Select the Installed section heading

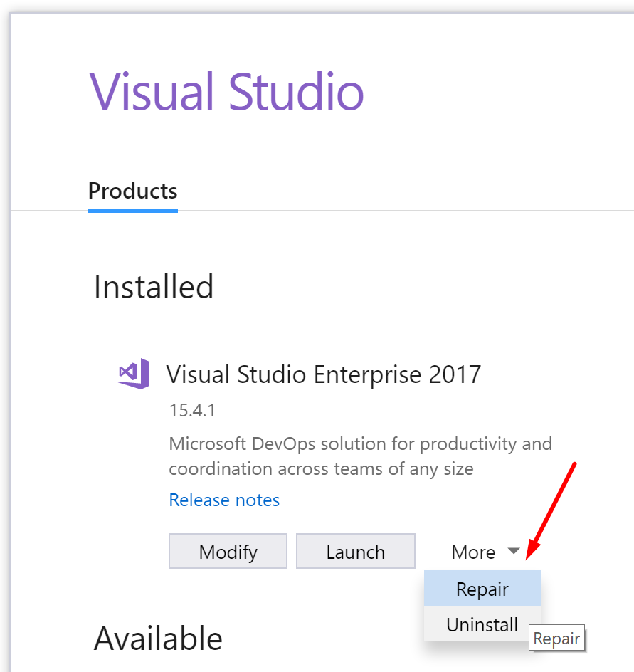click(x=154, y=287)
